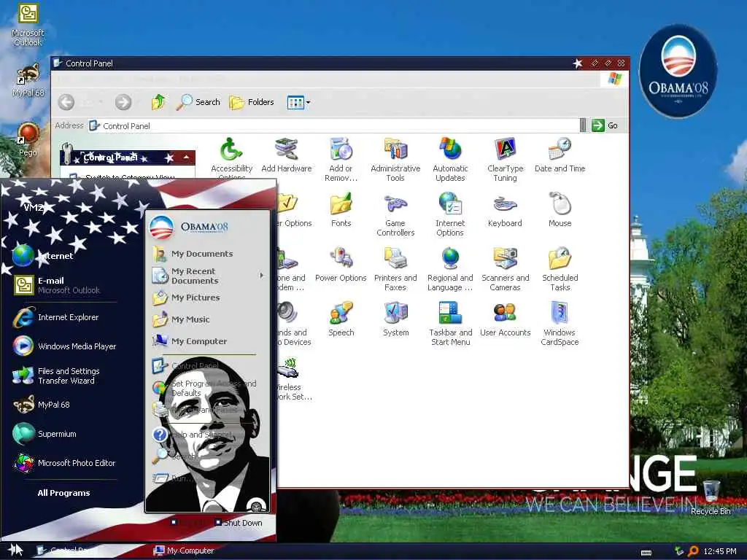Open ClearType Tuning applet
This screenshot has width=747, height=560.
pyautogui.click(x=505, y=160)
